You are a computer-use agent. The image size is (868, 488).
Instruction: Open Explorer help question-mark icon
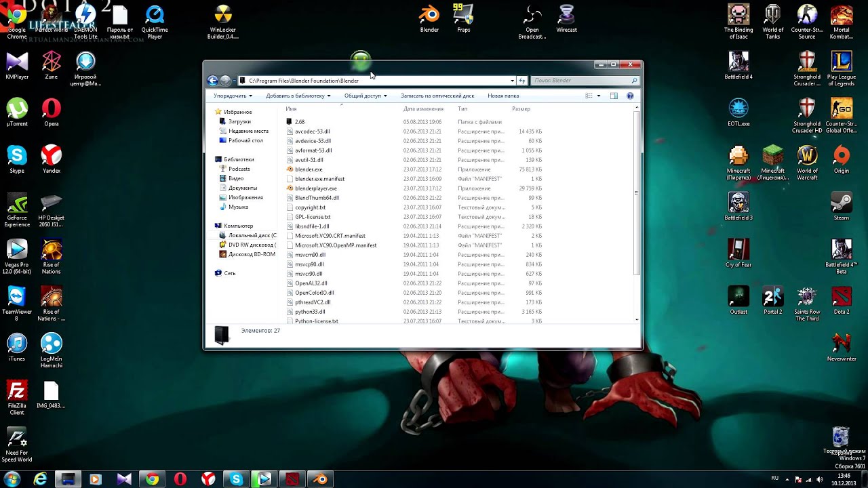pyautogui.click(x=630, y=96)
